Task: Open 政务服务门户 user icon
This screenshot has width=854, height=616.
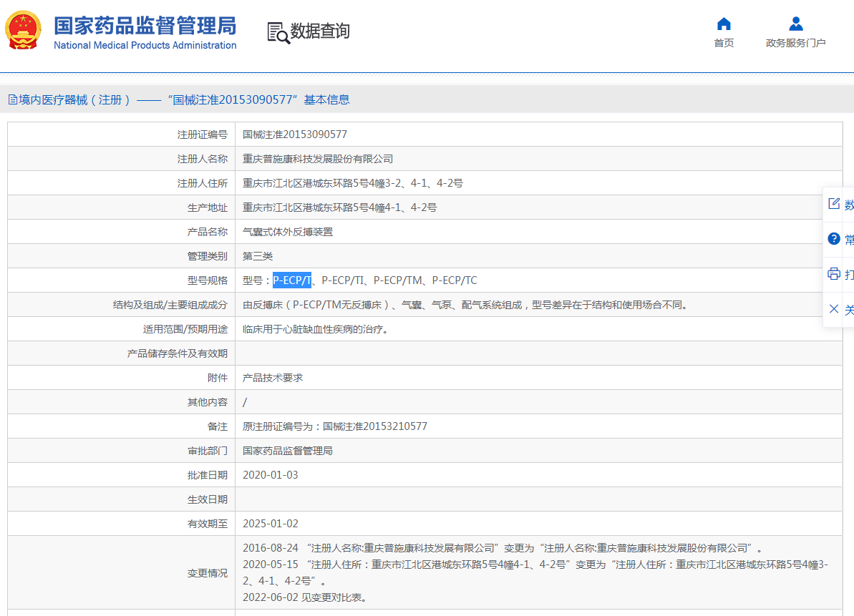Action: (796, 24)
